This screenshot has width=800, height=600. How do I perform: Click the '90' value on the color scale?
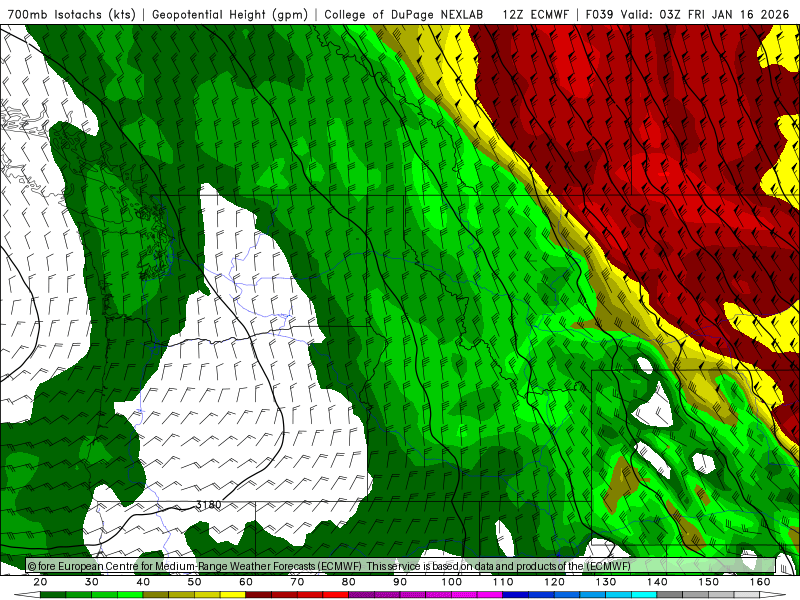click(400, 582)
